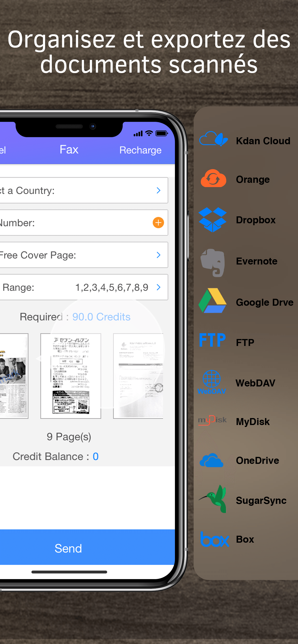The image size is (298, 644).
Task: Click the 90.0 Credits value
Action: tap(101, 317)
